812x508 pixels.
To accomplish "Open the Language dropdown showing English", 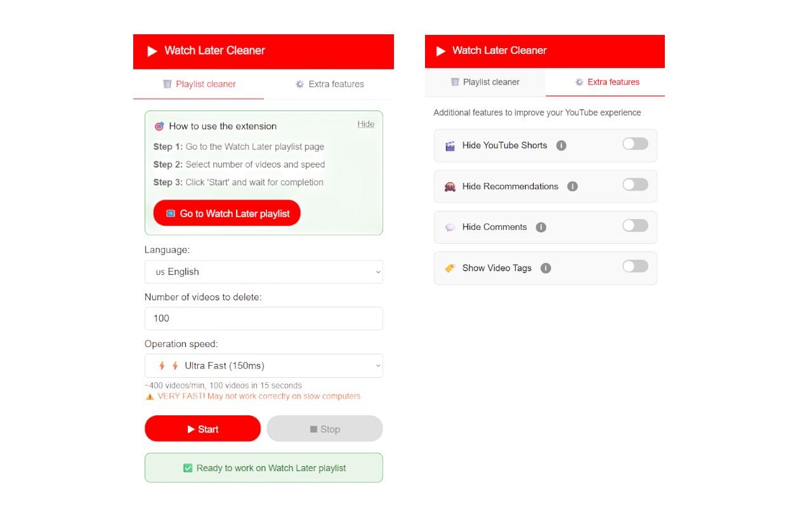I will tap(263, 272).
